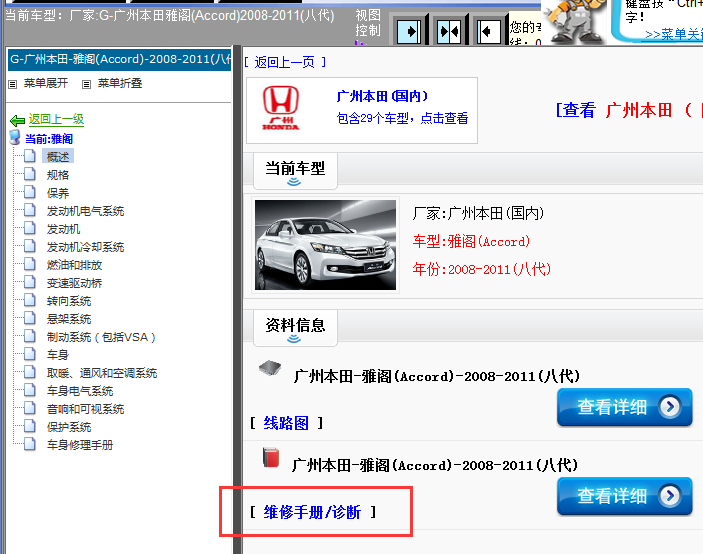Image resolution: width=703 pixels, height=554 pixels.
Task: Select 音响和可视系统 item
Action: tap(85, 409)
